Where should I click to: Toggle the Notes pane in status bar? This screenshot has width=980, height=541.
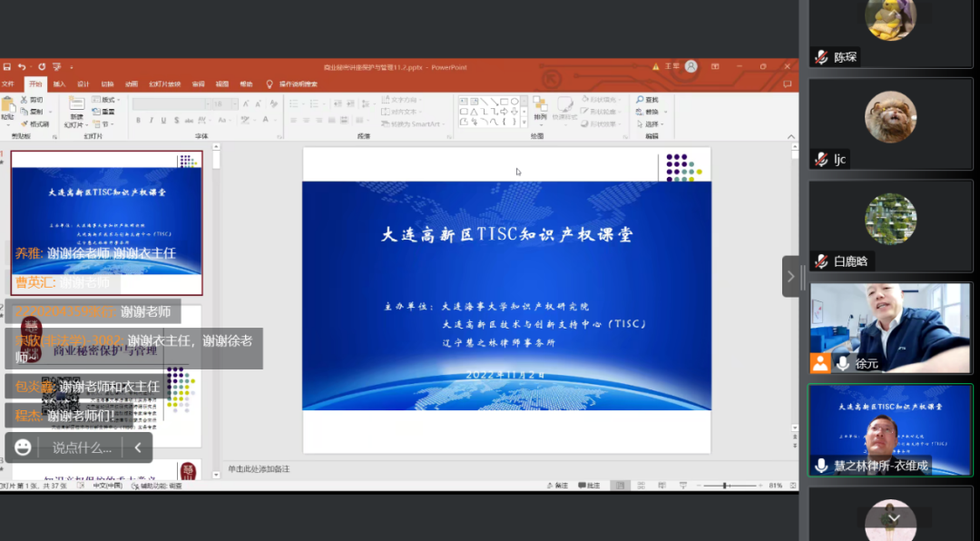[559, 486]
